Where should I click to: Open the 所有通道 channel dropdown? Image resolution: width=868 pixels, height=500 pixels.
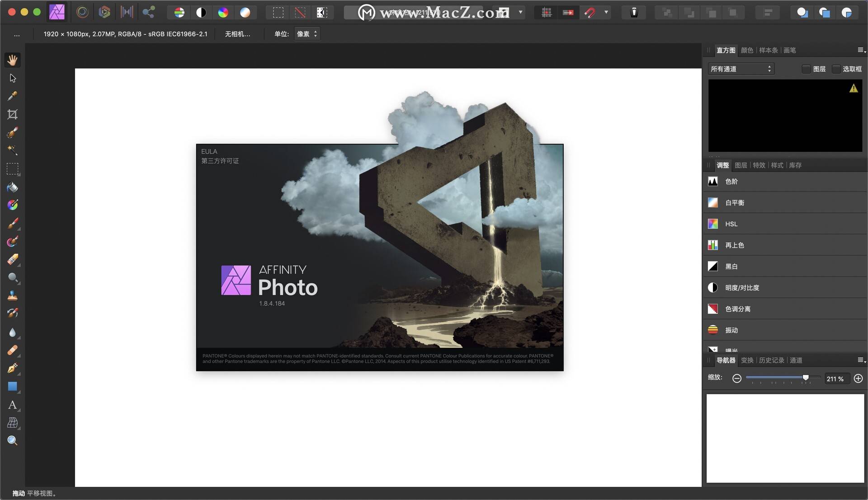tap(741, 69)
